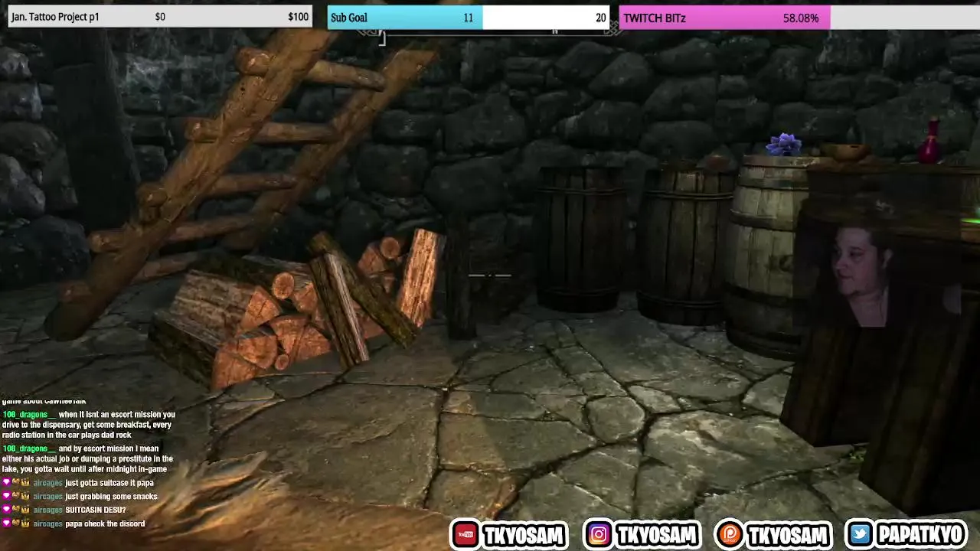Viewport: 980px width, 551px height.
Task: Click username 108_dragons__ on 'and by escort mission'
Action: click(x=29, y=449)
